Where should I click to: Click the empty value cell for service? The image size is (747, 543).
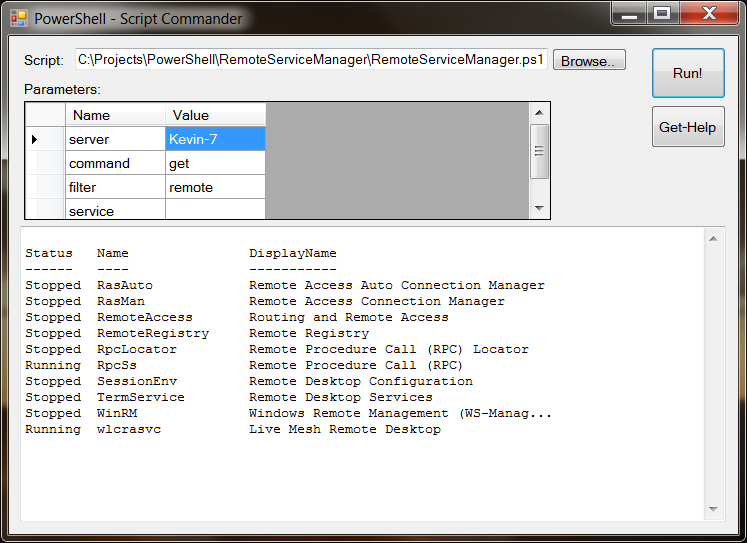click(x=215, y=210)
